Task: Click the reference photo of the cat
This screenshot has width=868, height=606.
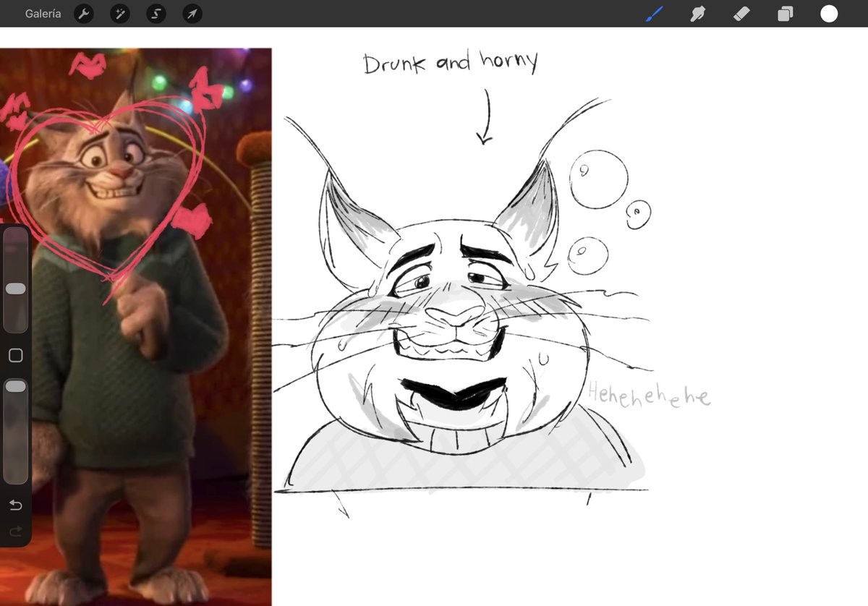Action: pos(136,327)
